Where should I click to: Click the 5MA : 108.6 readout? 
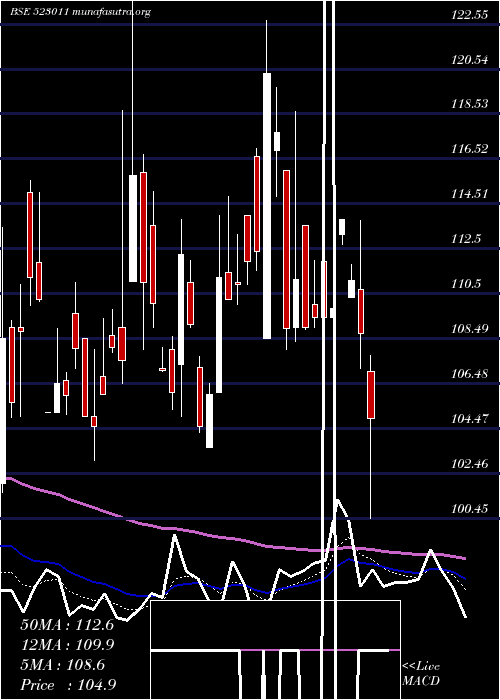(x=63, y=665)
